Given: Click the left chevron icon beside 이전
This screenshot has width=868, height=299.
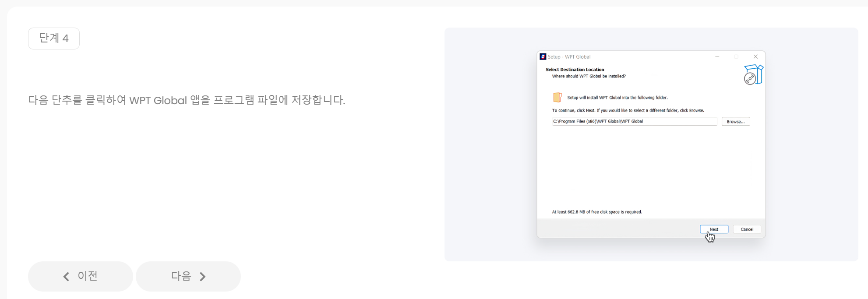Looking at the screenshot, I should 66,277.
